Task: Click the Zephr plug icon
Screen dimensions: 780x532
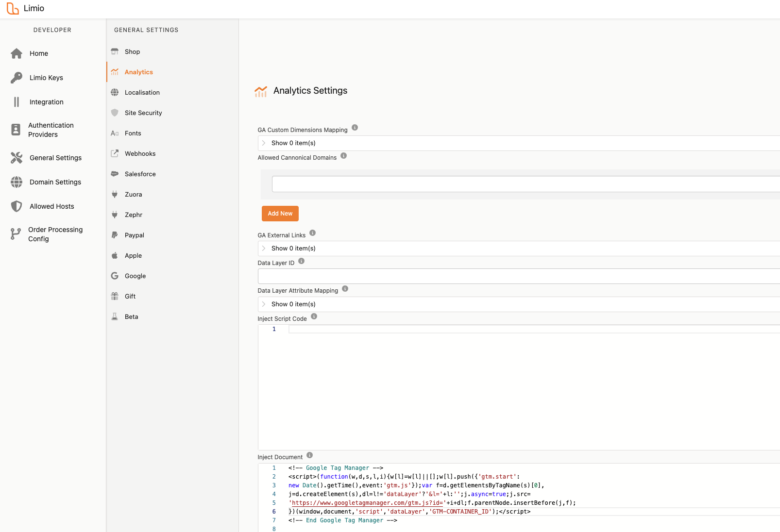Action: [115, 215]
